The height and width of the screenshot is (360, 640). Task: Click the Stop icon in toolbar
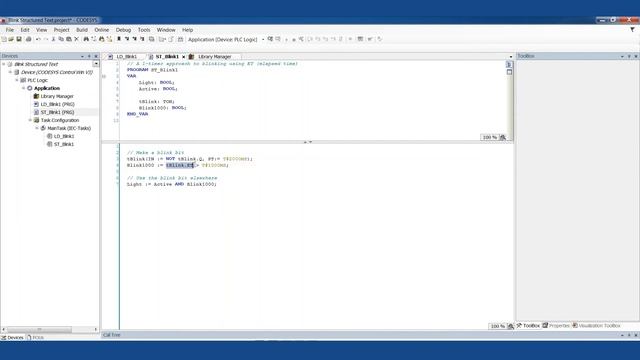pos(293,40)
